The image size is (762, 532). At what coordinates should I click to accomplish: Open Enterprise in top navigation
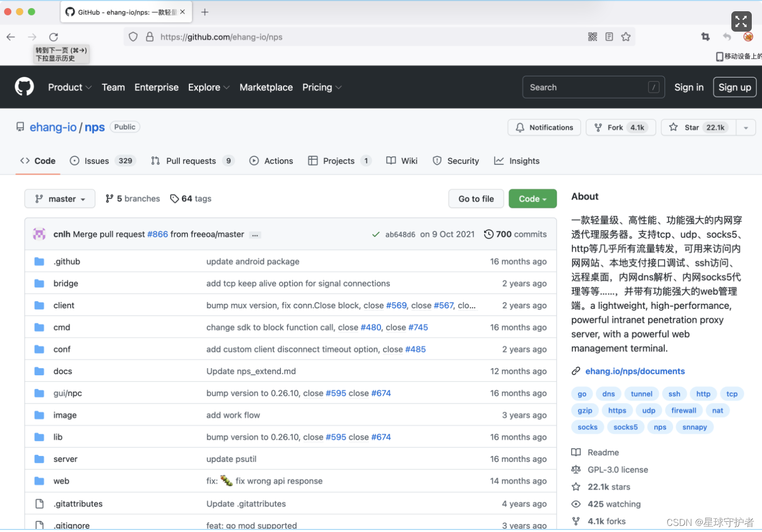pos(156,87)
